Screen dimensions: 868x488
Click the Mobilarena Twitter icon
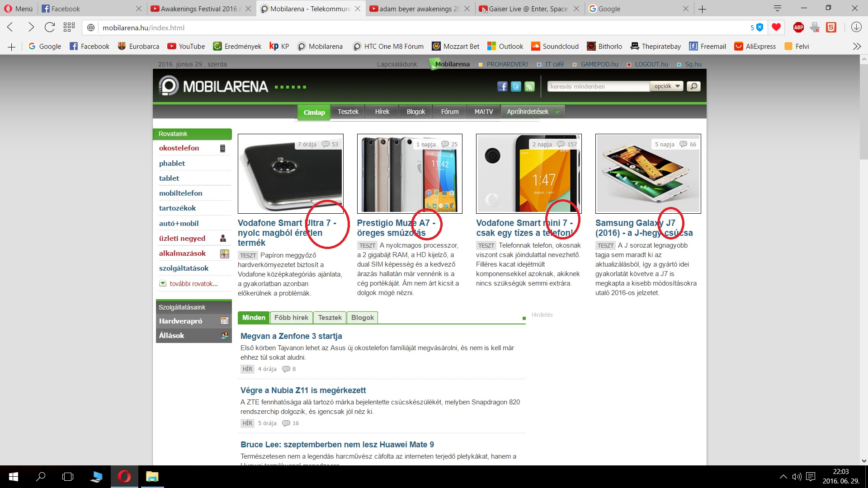(x=516, y=86)
